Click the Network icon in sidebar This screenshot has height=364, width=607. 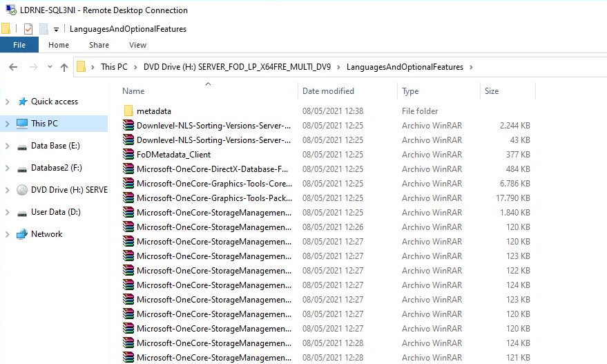coord(22,234)
